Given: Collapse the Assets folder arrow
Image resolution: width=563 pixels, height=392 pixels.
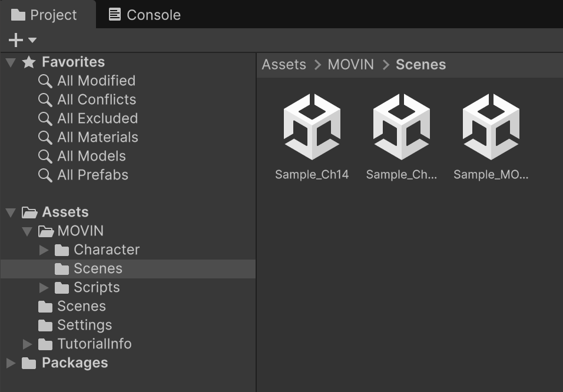Looking at the screenshot, I should pyautogui.click(x=11, y=212).
